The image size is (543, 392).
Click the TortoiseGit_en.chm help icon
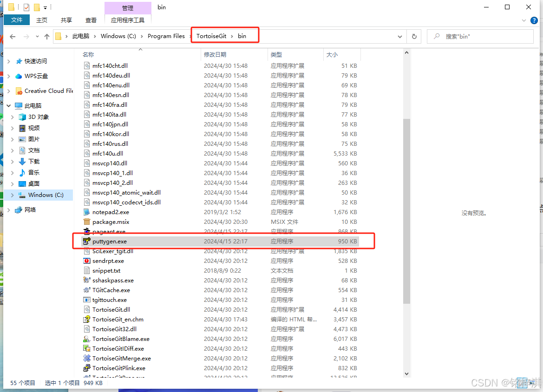(x=86, y=319)
